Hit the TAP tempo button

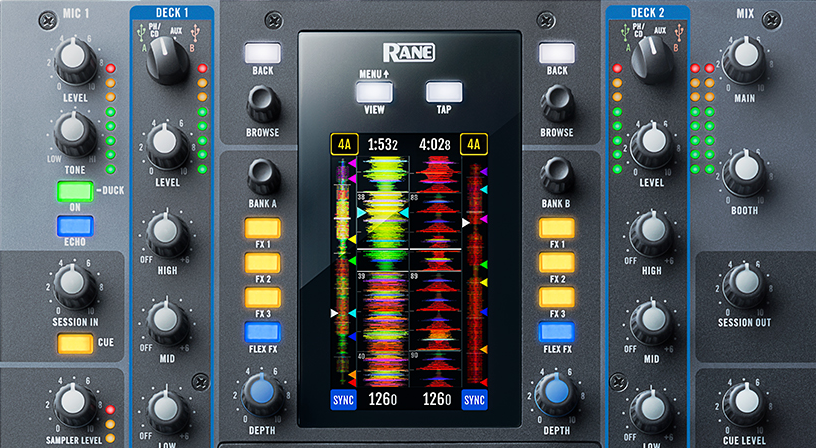coord(444,92)
